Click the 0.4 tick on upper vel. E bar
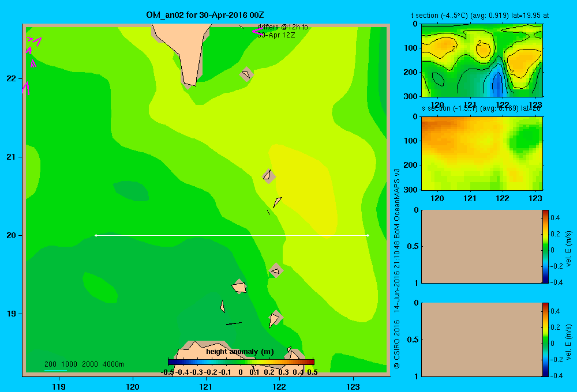 (x=555, y=218)
